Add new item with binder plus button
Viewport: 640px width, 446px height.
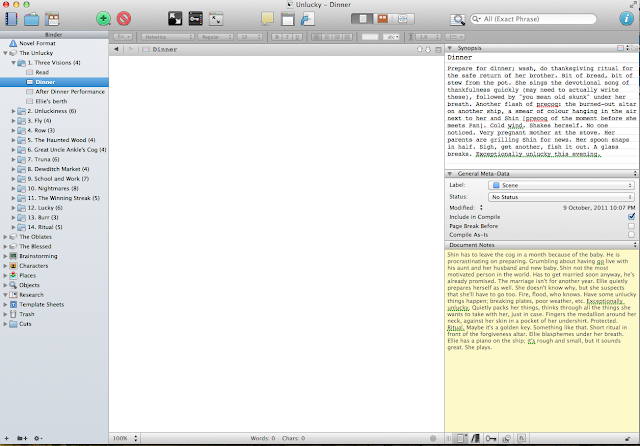coord(6,438)
